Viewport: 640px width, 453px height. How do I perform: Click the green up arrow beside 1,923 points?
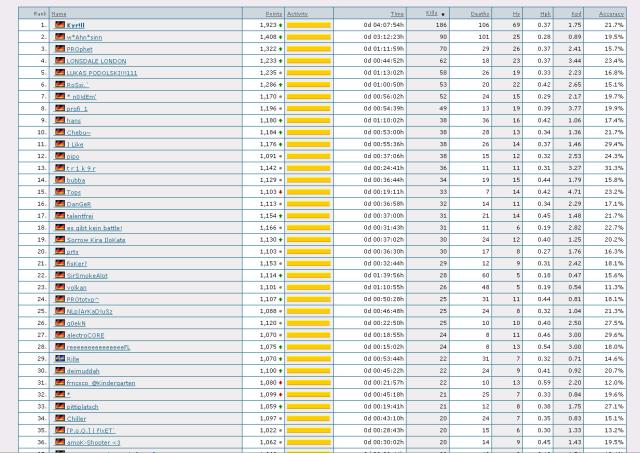tap(281, 24)
